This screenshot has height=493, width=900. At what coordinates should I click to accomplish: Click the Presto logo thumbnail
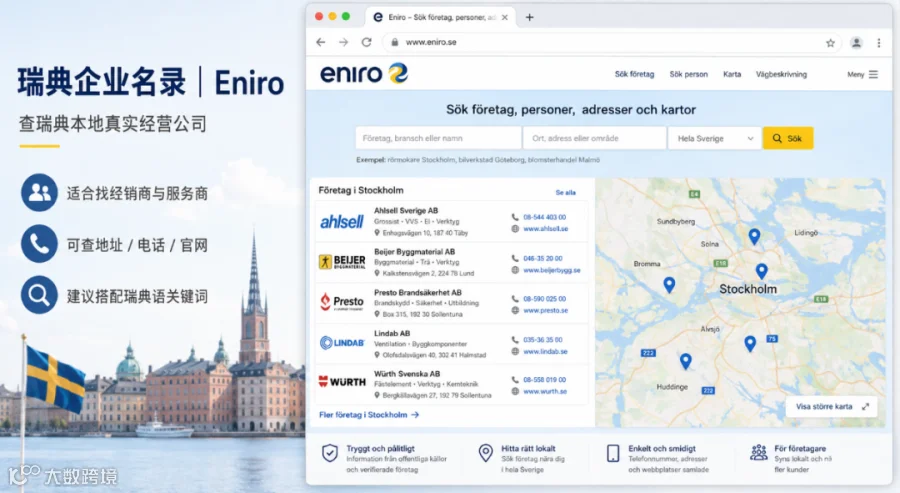[x=342, y=302]
